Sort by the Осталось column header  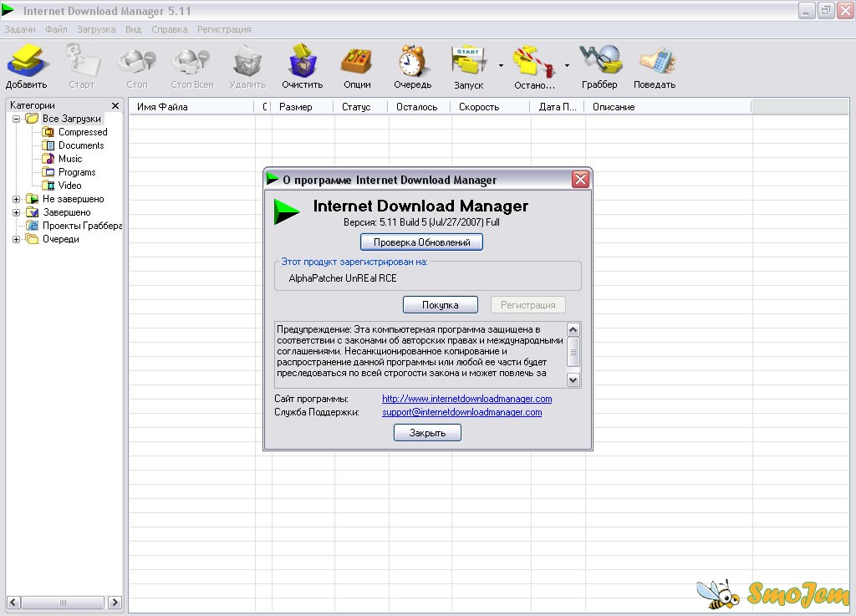pyautogui.click(x=419, y=107)
